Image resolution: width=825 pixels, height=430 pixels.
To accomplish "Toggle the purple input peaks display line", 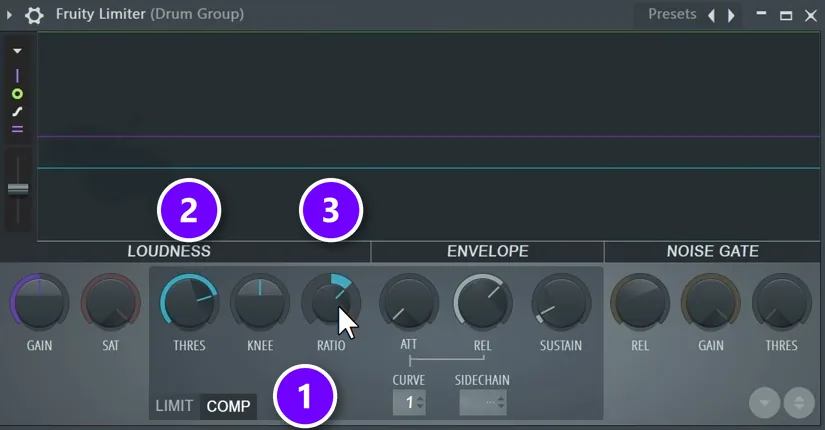I will (x=17, y=76).
